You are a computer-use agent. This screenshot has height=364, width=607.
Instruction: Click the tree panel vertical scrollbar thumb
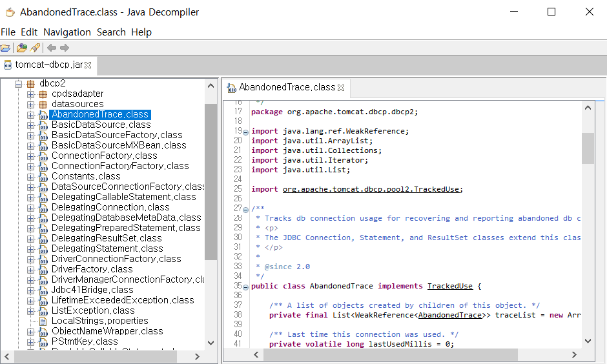point(211,182)
